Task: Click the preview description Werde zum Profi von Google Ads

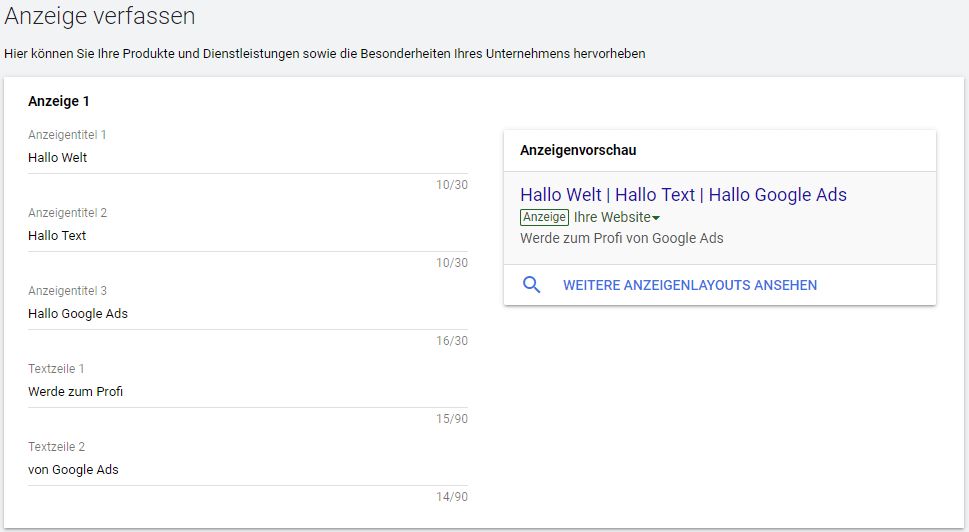Action: [621, 238]
